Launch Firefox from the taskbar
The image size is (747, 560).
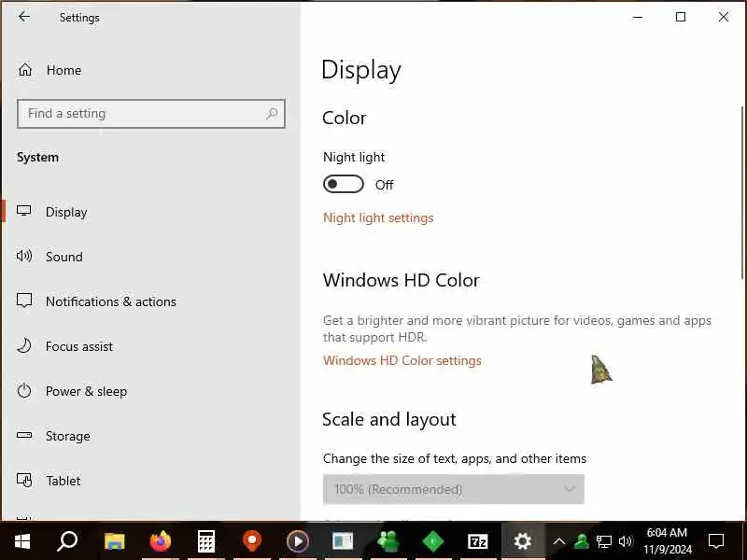click(x=160, y=541)
